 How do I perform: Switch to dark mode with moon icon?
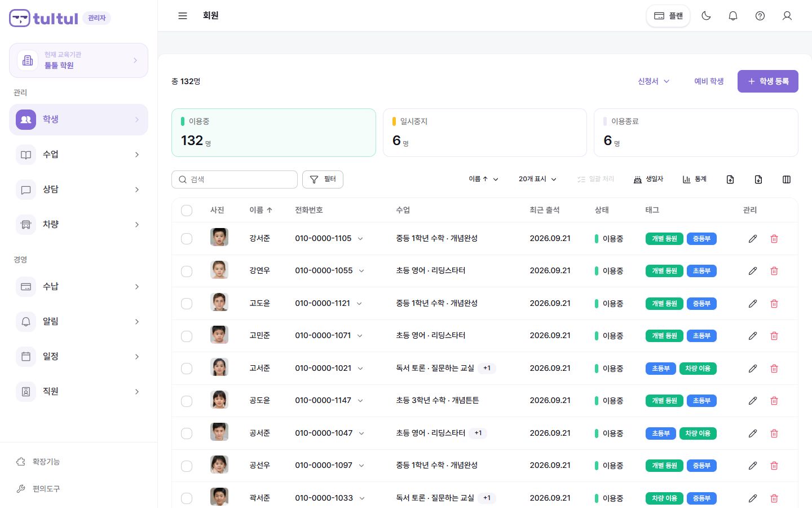coord(706,16)
